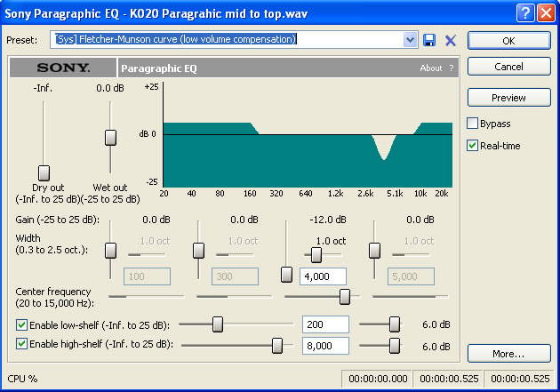Click the Sony logo banner
Screen dimensions: 560x392
click(x=63, y=68)
